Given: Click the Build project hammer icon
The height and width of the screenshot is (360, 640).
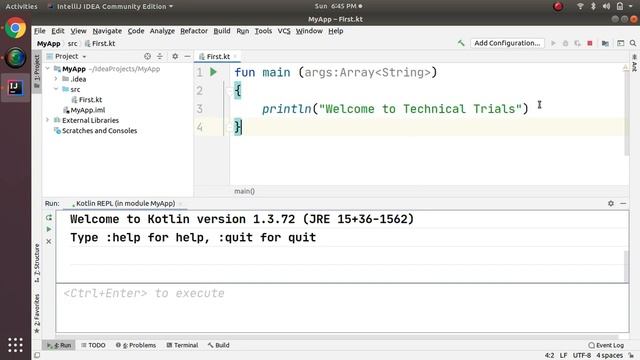Looking at the screenshot, I should click(x=461, y=43).
